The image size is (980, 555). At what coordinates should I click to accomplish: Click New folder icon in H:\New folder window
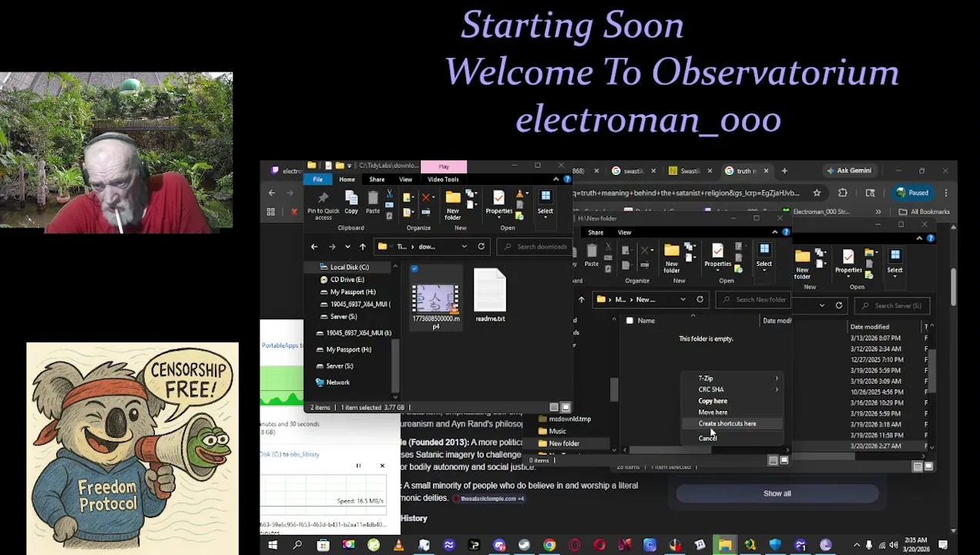pyautogui.click(x=672, y=257)
